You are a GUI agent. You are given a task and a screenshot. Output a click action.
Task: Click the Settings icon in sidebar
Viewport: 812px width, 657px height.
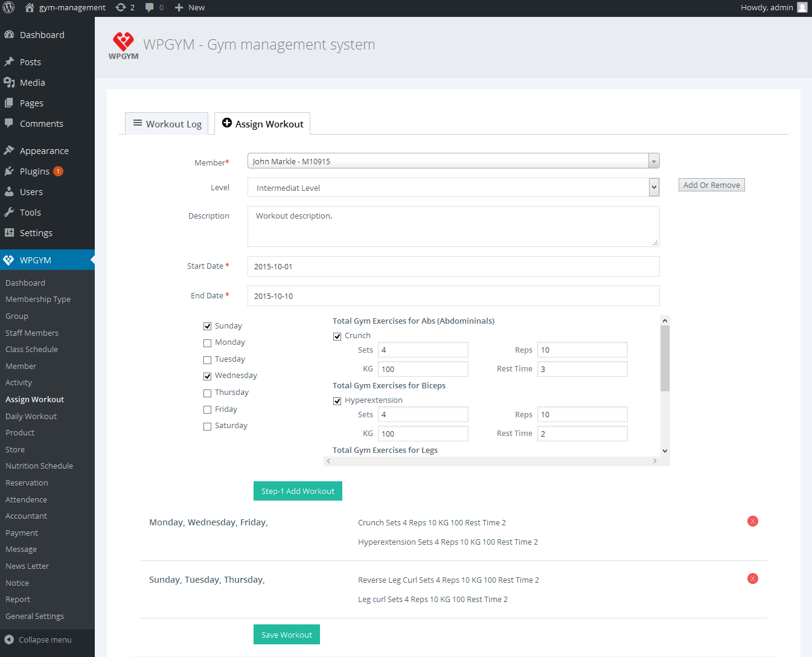[9, 232]
